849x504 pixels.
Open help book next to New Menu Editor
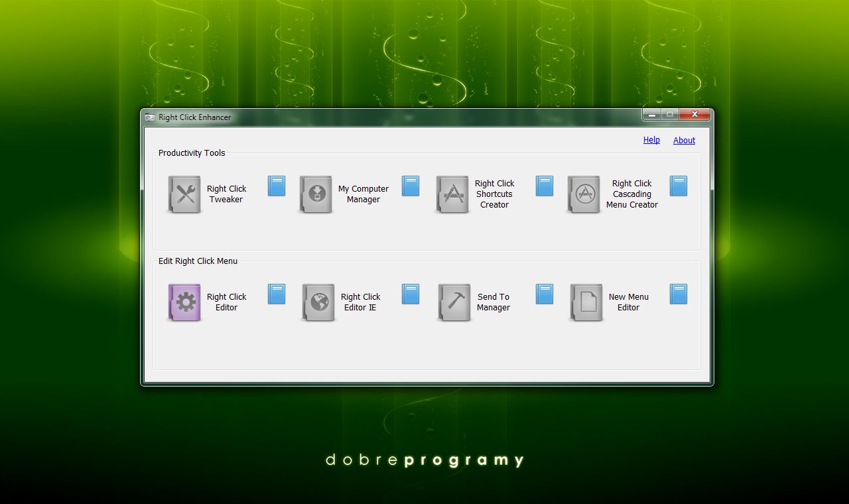pos(679,294)
